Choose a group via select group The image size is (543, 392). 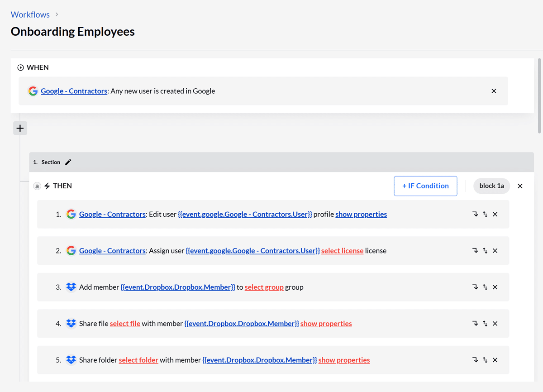pos(264,287)
